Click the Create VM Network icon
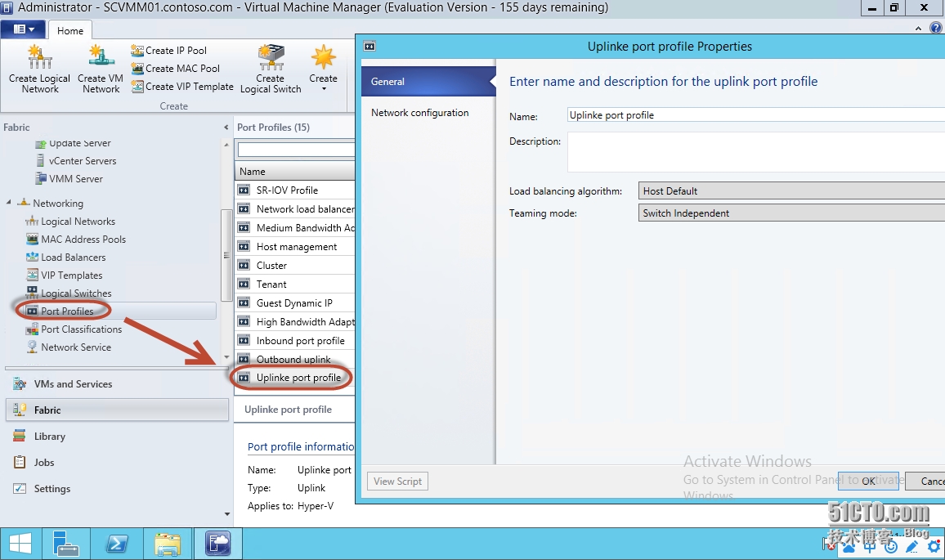 101,57
